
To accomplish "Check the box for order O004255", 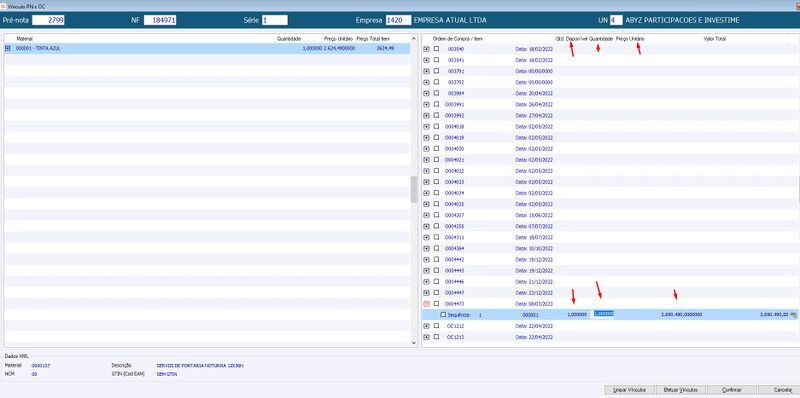I will (436, 226).
